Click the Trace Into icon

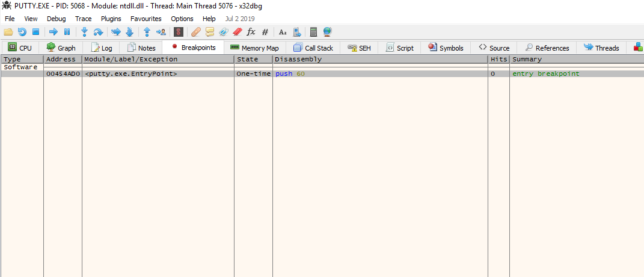click(116, 32)
